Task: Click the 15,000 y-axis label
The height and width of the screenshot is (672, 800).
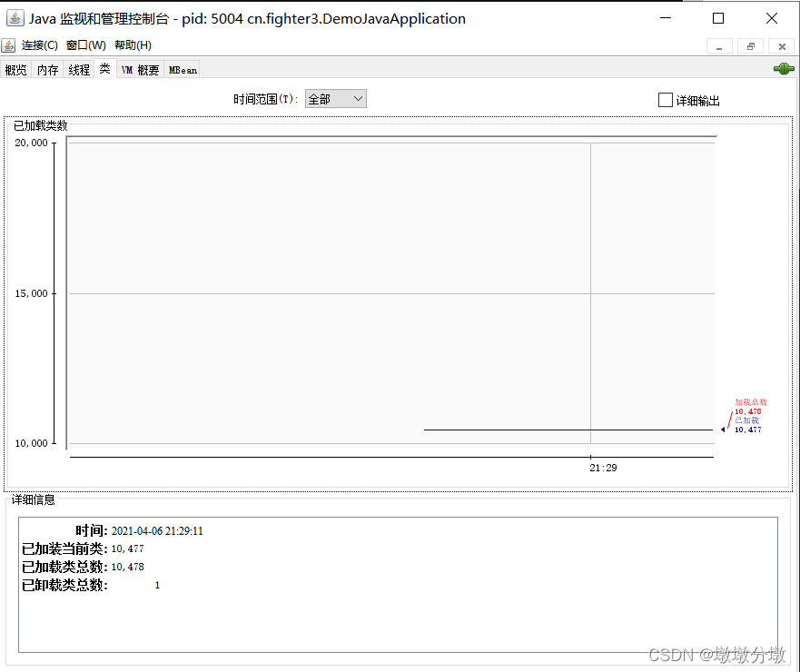Action: 31,293
